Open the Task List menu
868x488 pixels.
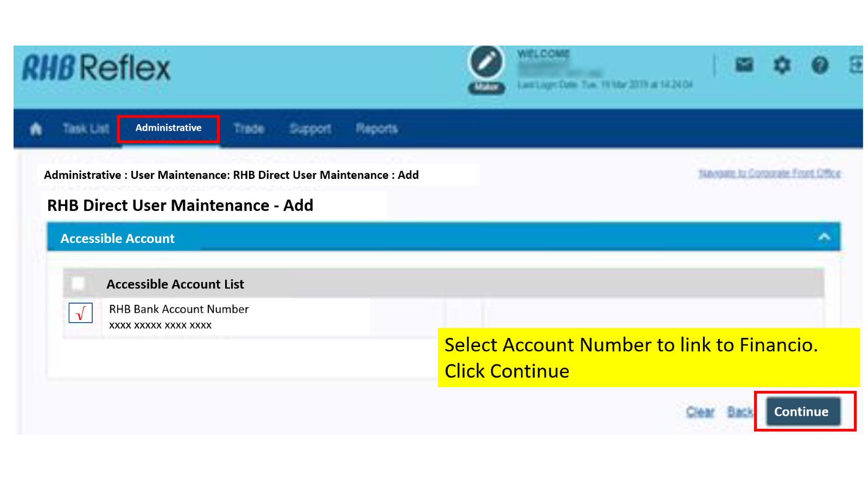pyautogui.click(x=85, y=129)
